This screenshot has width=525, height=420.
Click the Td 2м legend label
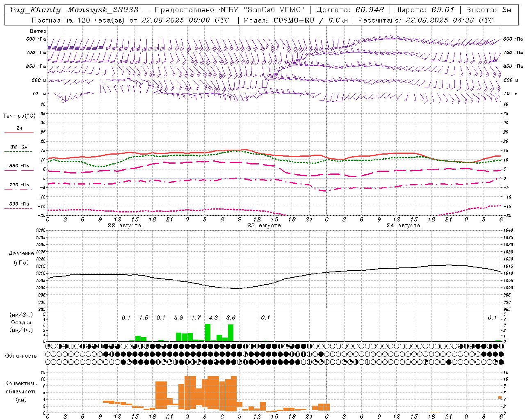pos(19,147)
